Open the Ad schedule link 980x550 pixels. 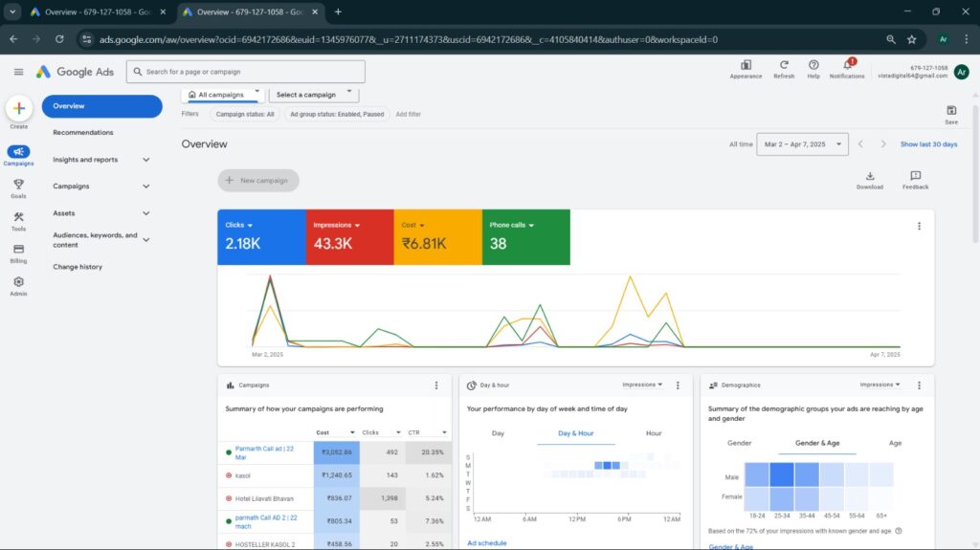tap(487, 543)
